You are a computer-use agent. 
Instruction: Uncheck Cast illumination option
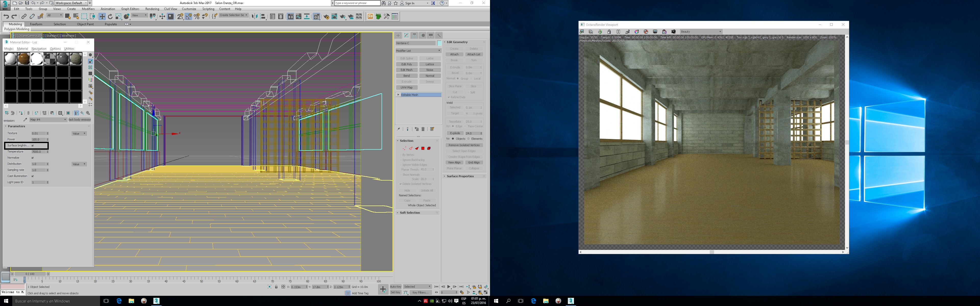[33, 176]
